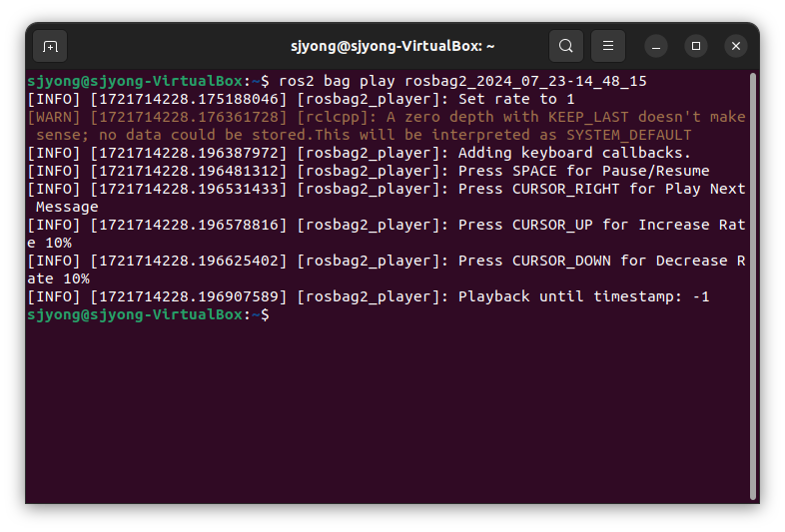Screen dimensions: 785x532
Task: Click the 'Adding keyboard callbacks.' line
Action: [359, 153]
